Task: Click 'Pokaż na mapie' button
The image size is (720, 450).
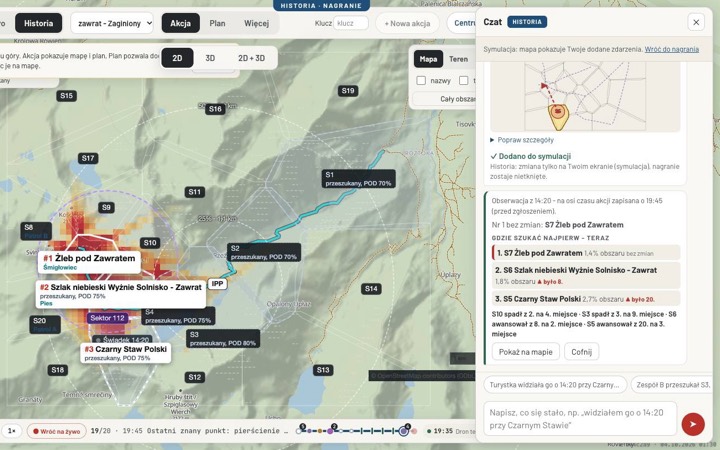Action: (x=525, y=352)
